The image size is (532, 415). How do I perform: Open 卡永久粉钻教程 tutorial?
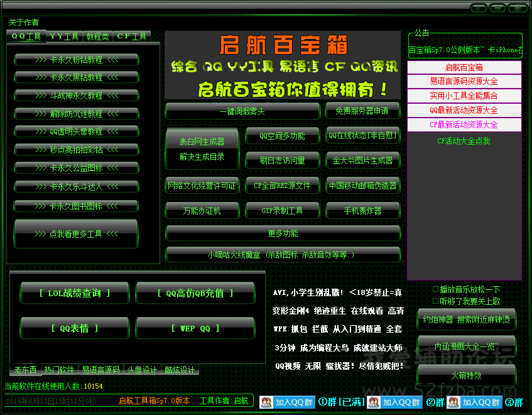[x=77, y=60]
